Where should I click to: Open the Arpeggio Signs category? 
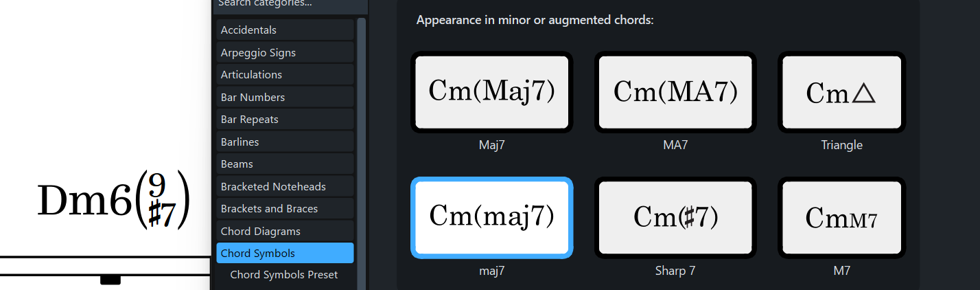[x=285, y=53]
